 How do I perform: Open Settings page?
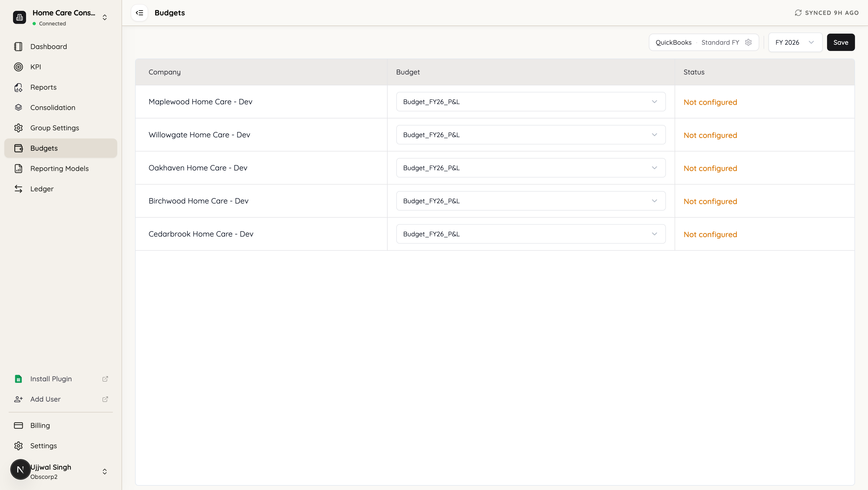click(61, 446)
